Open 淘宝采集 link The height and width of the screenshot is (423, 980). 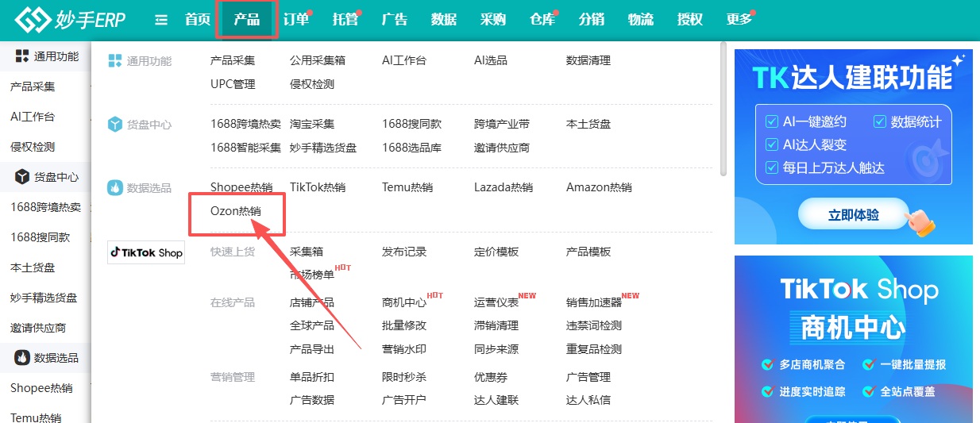click(312, 124)
